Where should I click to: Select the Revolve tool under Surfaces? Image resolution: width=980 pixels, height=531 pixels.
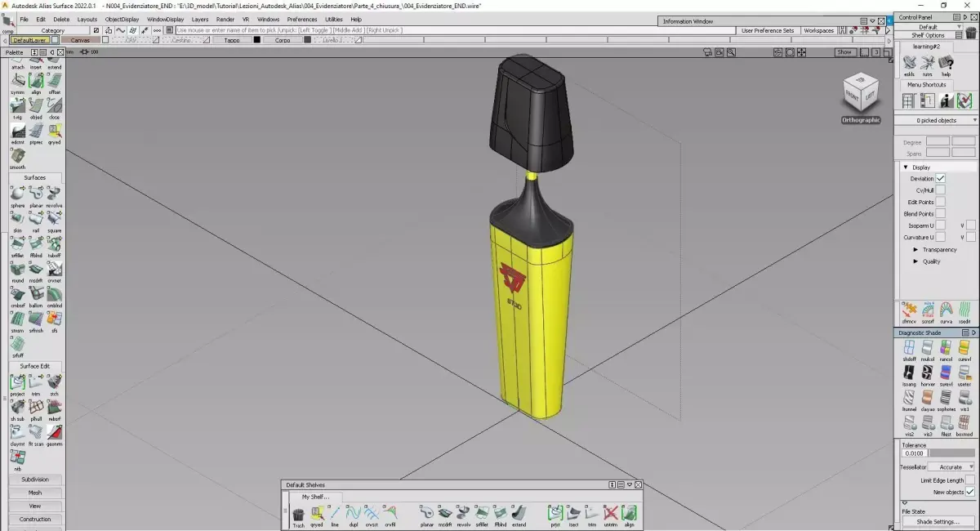point(54,192)
